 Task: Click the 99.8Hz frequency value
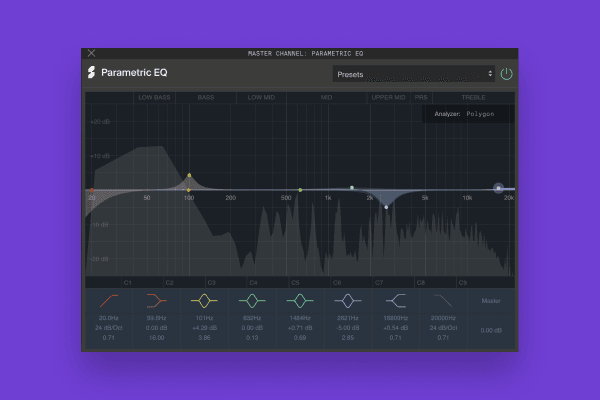157,318
